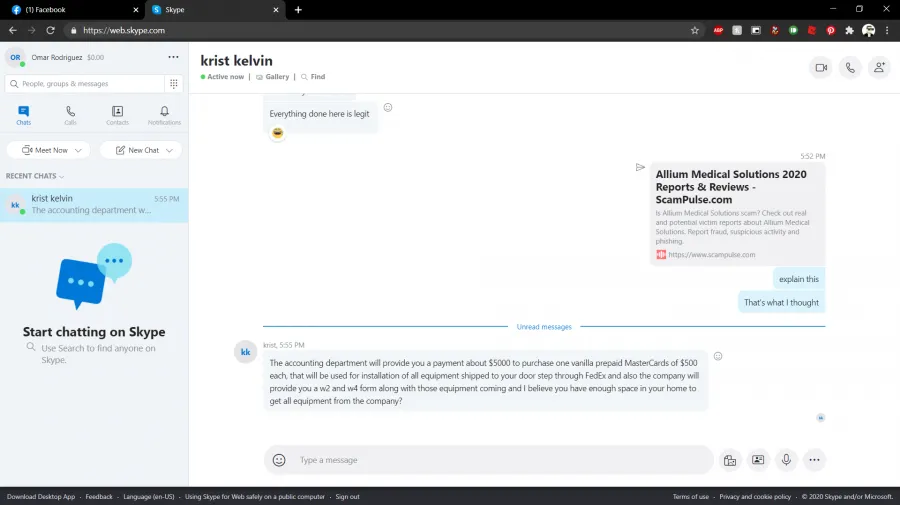Click the Omar Rodriguez profile avatar

pyautogui.click(x=15, y=57)
